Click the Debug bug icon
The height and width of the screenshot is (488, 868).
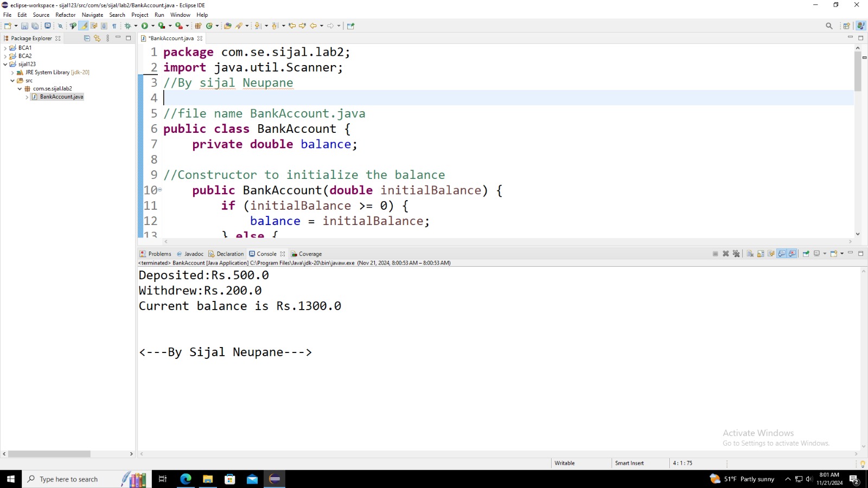(x=128, y=25)
